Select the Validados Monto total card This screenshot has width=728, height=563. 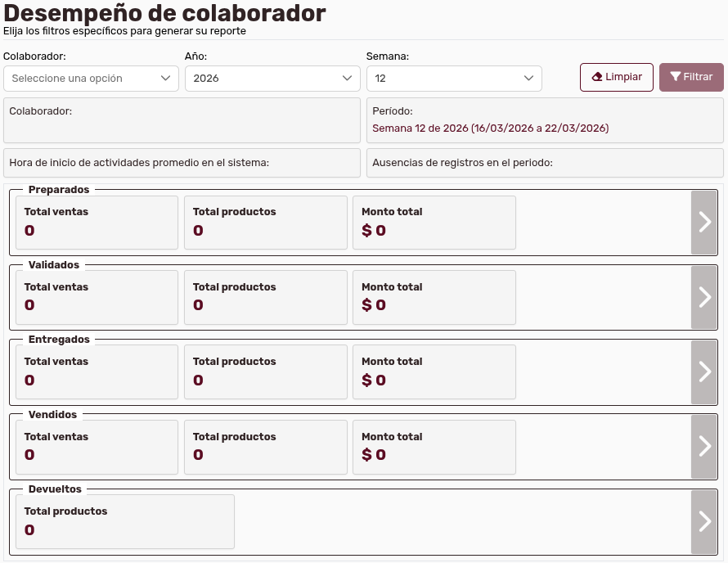[434, 297]
